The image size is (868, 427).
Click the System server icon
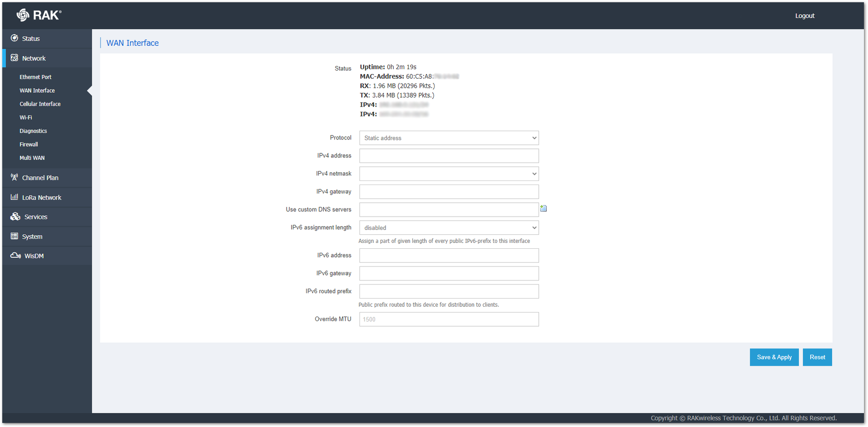tap(14, 236)
